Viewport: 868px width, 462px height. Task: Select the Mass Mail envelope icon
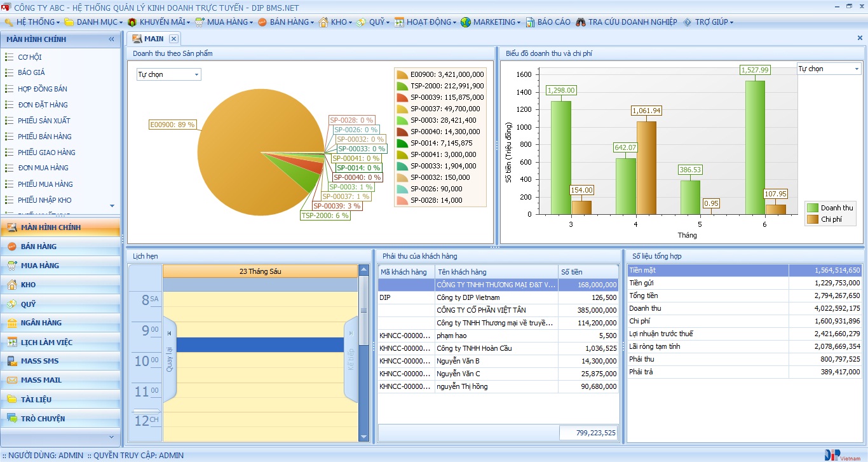[11, 380]
